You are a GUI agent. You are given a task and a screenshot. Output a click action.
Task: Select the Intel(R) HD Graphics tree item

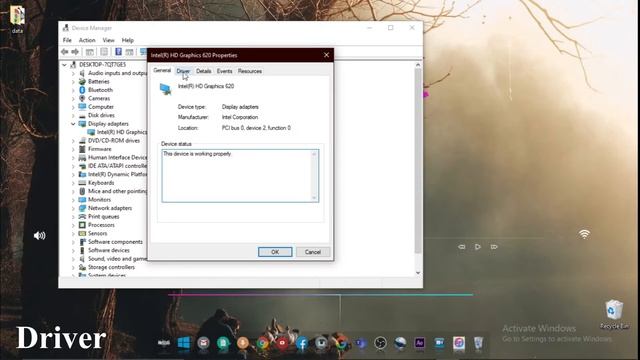[x=122, y=132]
